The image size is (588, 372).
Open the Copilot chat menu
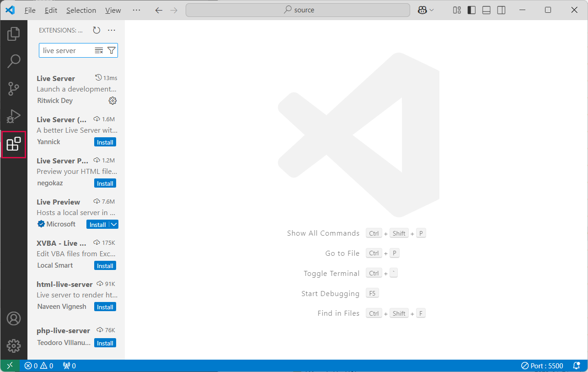(426, 10)
